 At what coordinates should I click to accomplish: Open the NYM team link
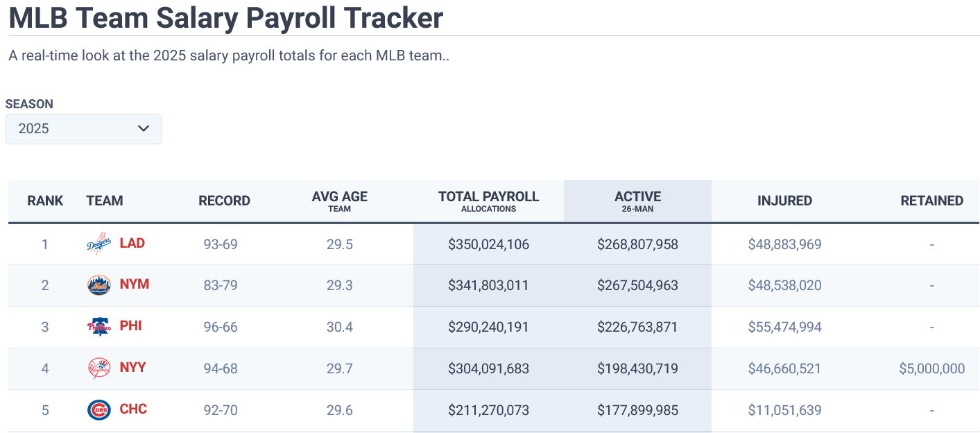135,285
